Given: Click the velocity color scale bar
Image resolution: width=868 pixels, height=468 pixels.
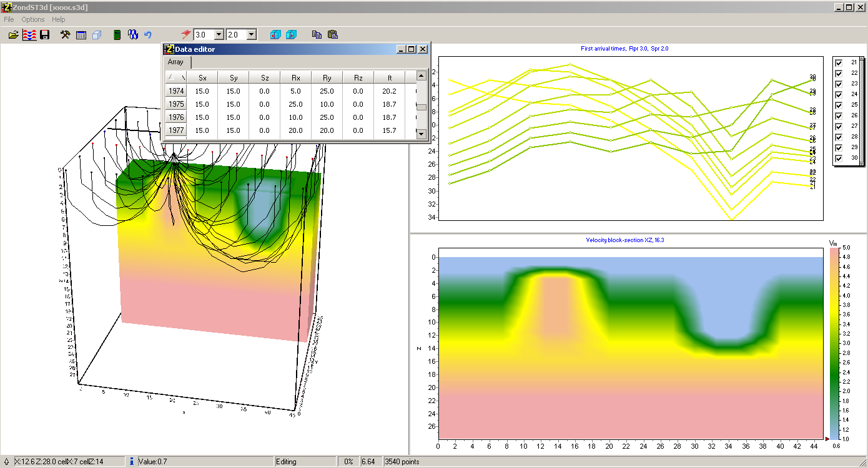Looking at the screenshot, I should click(834, 343).
